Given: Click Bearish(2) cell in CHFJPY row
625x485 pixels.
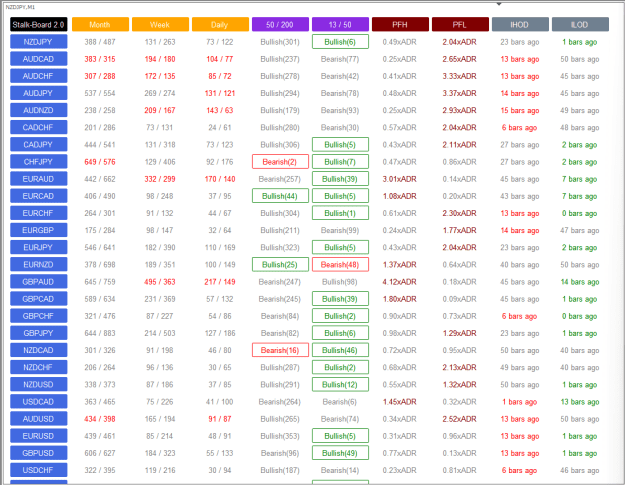Looking at the screenshot, I should click(x=280, y=162).
